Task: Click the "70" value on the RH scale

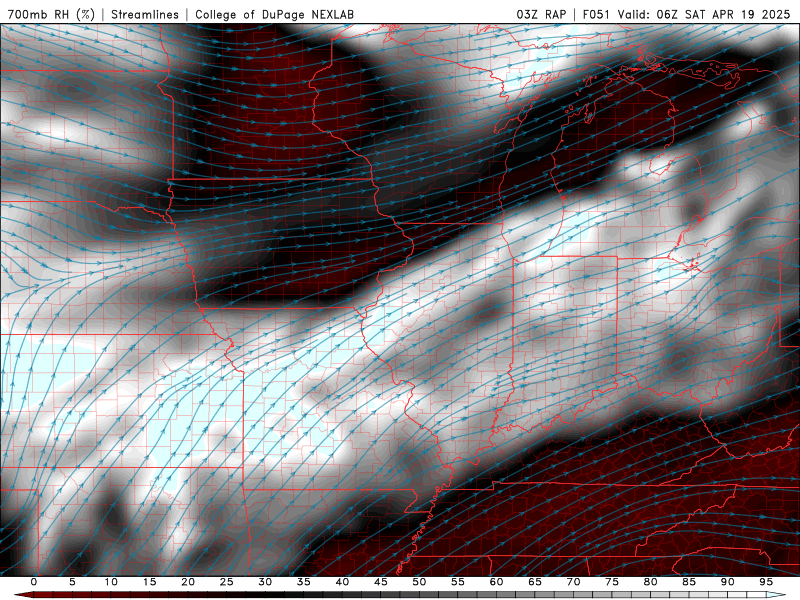Action: pyautogui.click(x=573, y=582)
